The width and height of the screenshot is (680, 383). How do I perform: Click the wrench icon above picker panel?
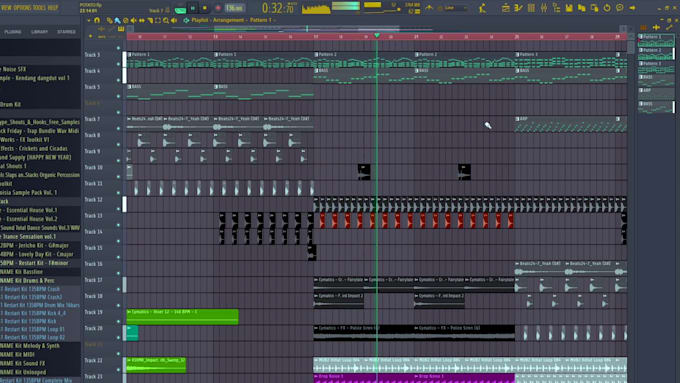pyautogui.click(x=669, y=28)
